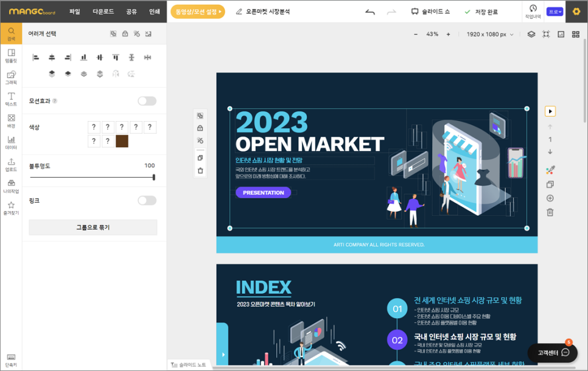Open 슬라이드 노트 slide notes
This screenshot has height=371, width=588.
pos(189,365)
